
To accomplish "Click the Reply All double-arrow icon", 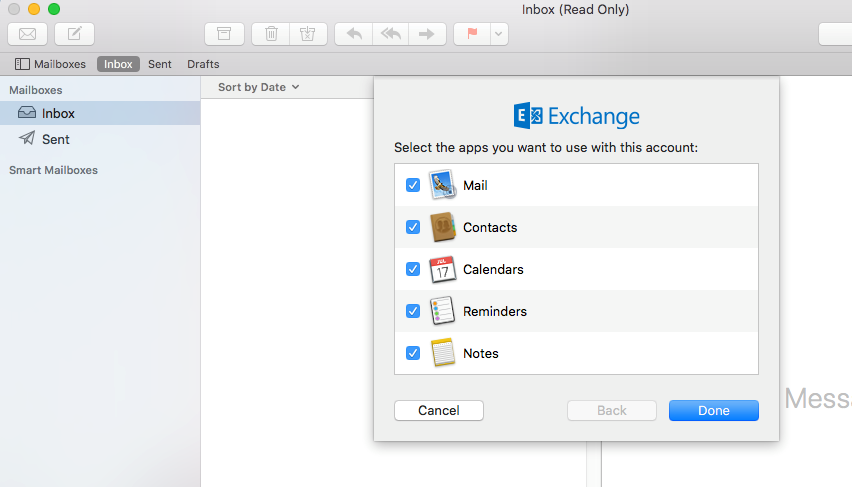I will coord(389,33).
